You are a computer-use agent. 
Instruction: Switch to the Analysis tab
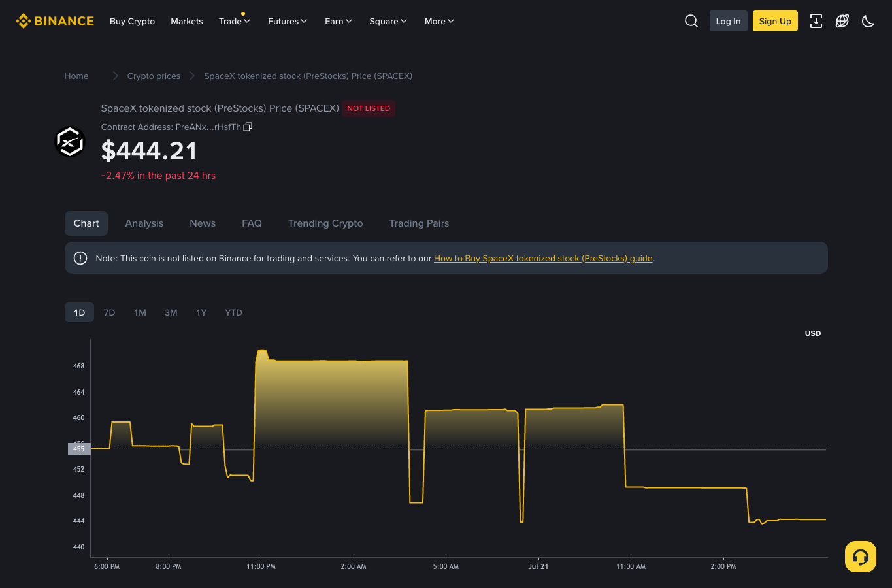144,223
